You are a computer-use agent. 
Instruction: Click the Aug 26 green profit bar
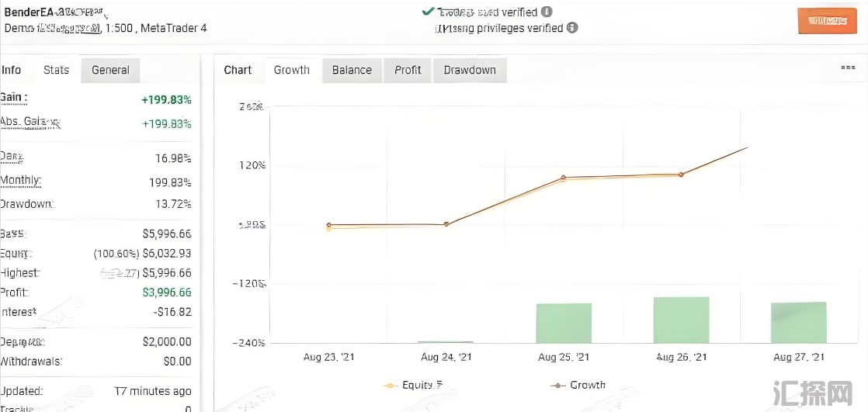pos(681,320)
